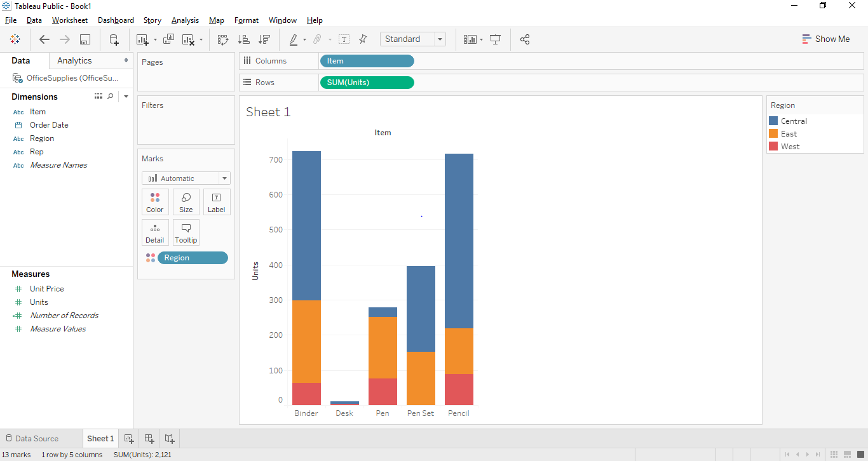
Task: Sort descending toolbar icon
Action: pyautogui.click(x=264, y=39)
